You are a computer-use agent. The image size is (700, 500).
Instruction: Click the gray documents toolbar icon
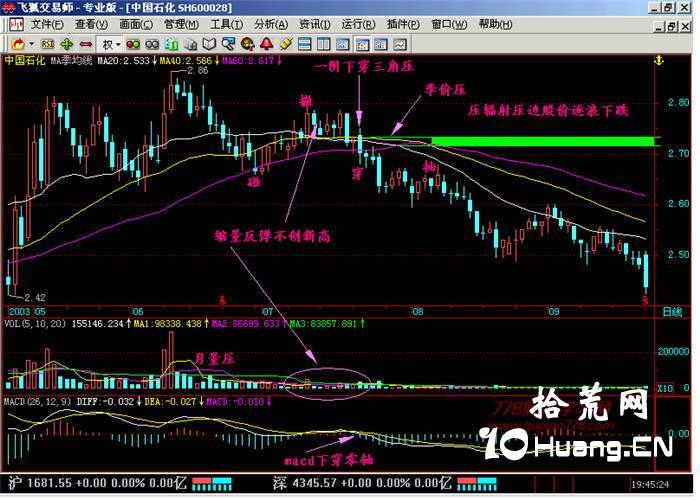pos(191,44)
